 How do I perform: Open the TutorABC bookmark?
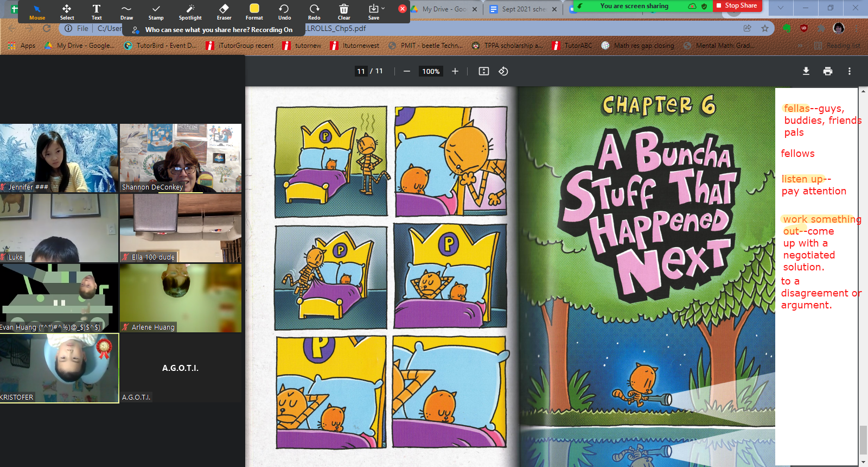(x=572, y=46)
